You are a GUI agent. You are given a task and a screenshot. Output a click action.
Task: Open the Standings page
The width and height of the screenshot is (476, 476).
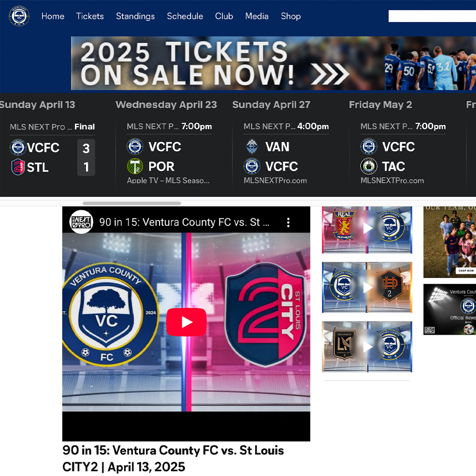135,16
